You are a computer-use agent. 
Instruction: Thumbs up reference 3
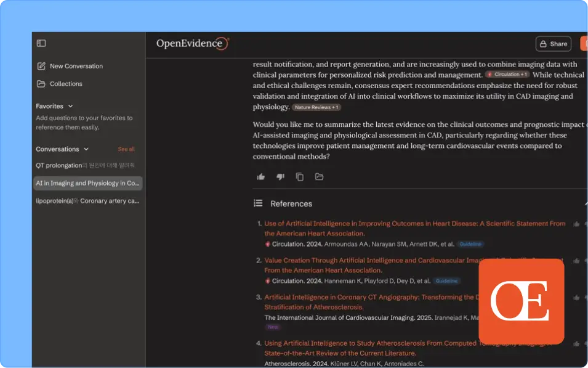pyautogui.click(x=576, y=298)
